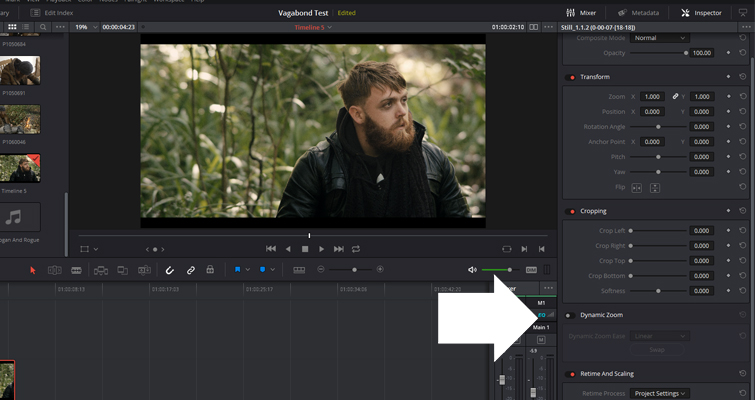This screenshot has width=755, height=400.
Task: Open the Retime Process dropdown
Action: (660, 394)
